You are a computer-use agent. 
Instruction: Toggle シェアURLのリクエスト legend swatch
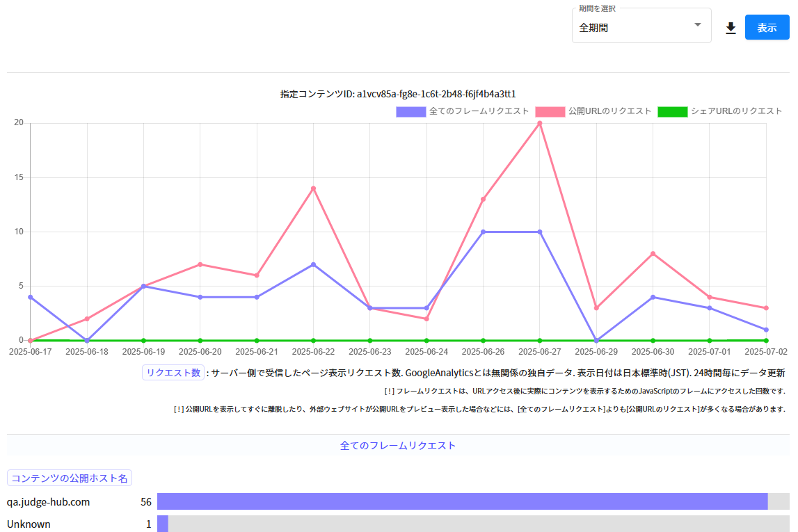click(672, 111)
